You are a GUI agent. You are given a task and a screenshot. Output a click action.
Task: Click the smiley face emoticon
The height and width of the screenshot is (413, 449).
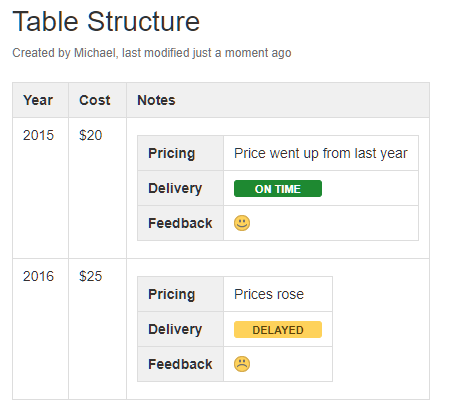click(242, 223)
